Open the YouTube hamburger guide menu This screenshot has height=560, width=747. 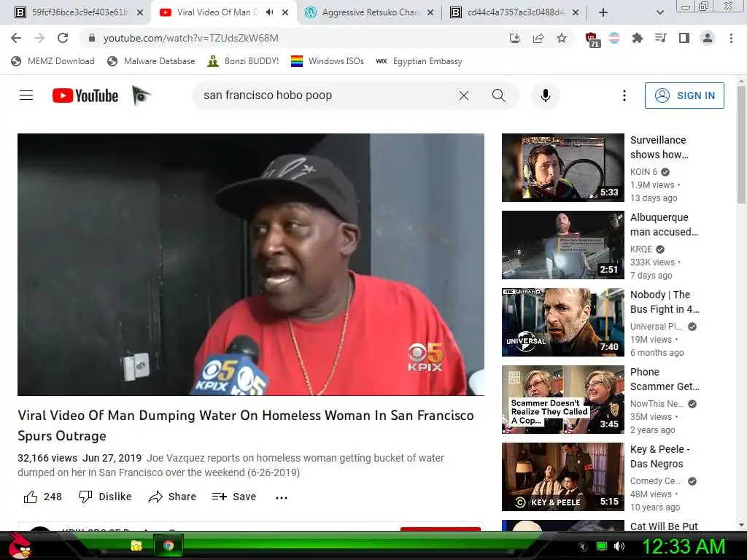pos(26,96)
